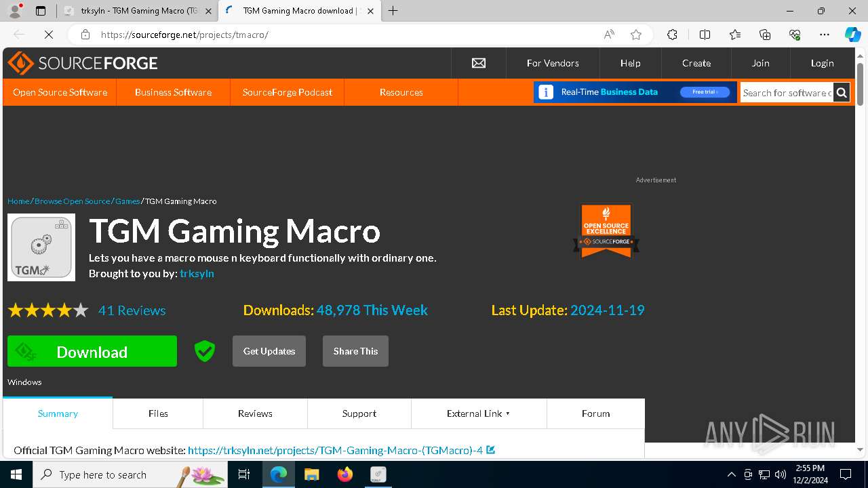868x488 pixels.
Task: Click Help in header
Action: [x=630, y=63]
